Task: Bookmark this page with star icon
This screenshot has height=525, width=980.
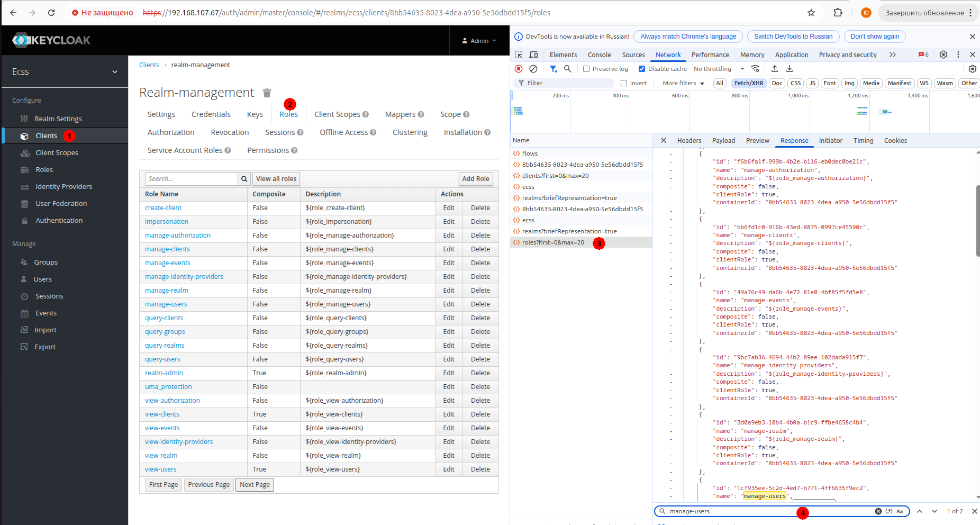Action: pos(811,13)
